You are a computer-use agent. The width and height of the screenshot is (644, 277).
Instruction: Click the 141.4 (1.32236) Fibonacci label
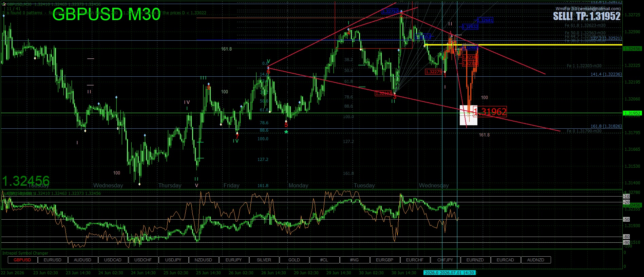point(606,74)
